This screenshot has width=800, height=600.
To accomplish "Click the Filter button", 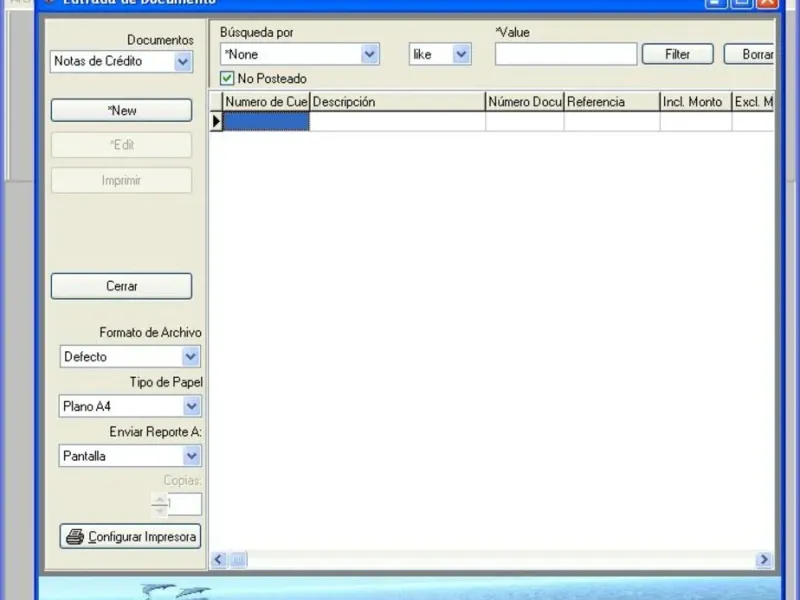I will 678,54.
